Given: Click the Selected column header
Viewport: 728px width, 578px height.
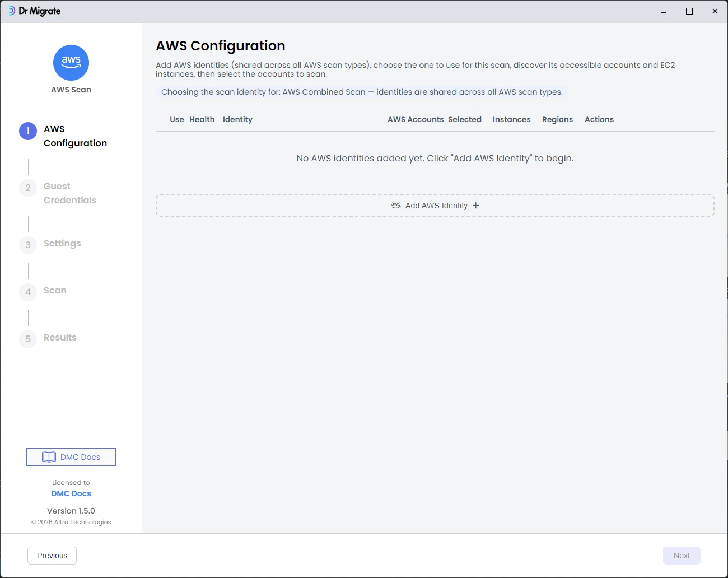Looking at the screenshot, I should [x=465, y=119].
